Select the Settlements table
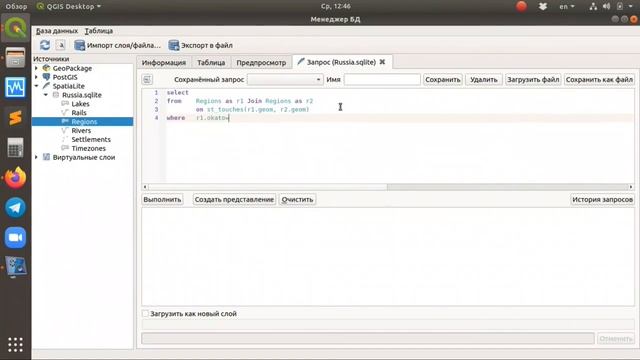 [x=91, y=140]
